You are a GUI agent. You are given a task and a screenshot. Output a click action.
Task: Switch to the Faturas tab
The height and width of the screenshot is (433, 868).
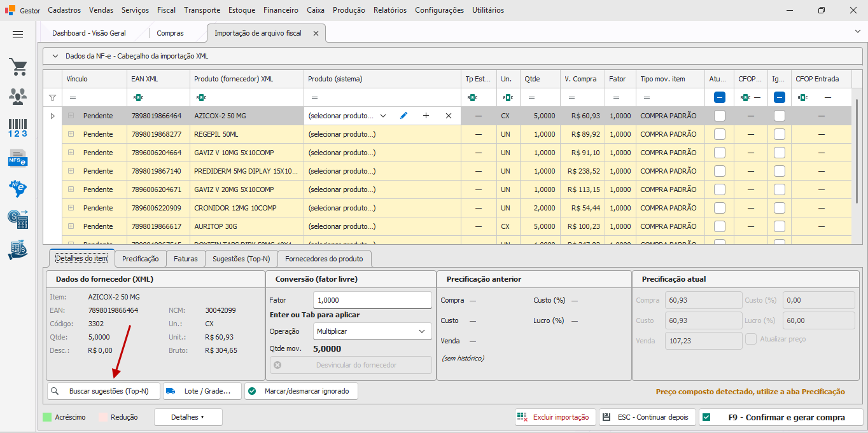point(186,259)
